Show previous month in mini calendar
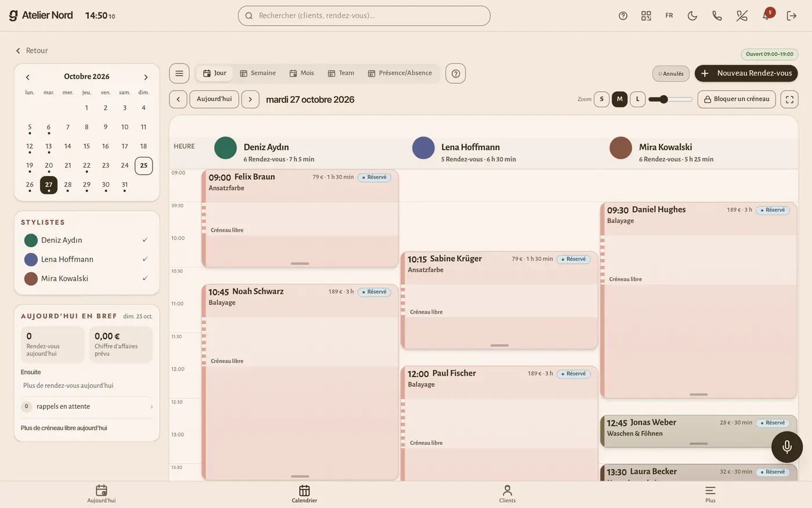This screenshot has width=812, height=508. click(x=27, y=77)
